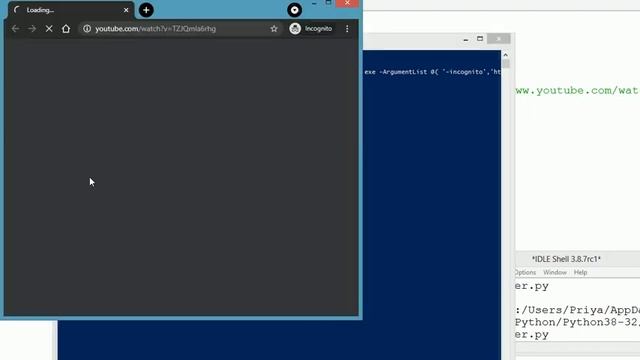Open the Chrome three-dot menu
Image resolution: width=640 pixels, height=360 pixels.
coord(347,29)
